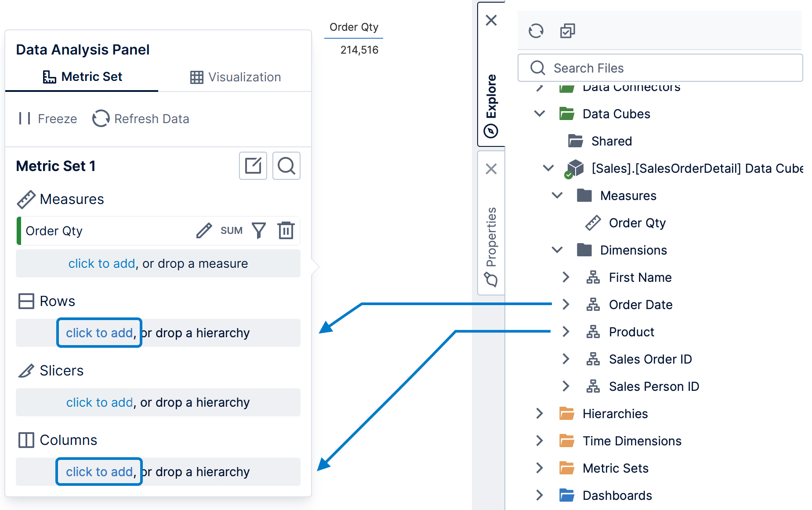The width and height of the screenshot is (812, 510).
Task: Click the refresh icon in Explore toolbar
Action: pos(536,31)
